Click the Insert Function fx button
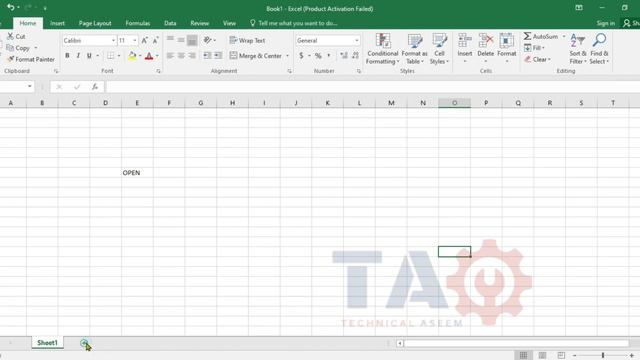Screen dimensions: 640x360 click(95, 87)
